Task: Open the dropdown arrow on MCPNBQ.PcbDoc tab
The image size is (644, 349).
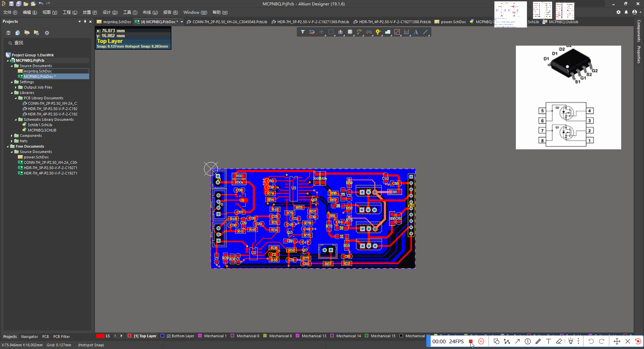Action: (182, 22)
